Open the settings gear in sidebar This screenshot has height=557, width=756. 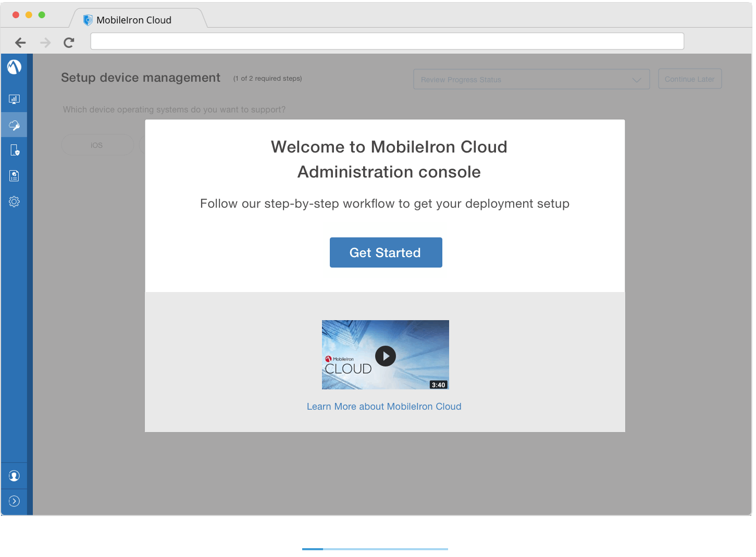(x=14, y=201)
